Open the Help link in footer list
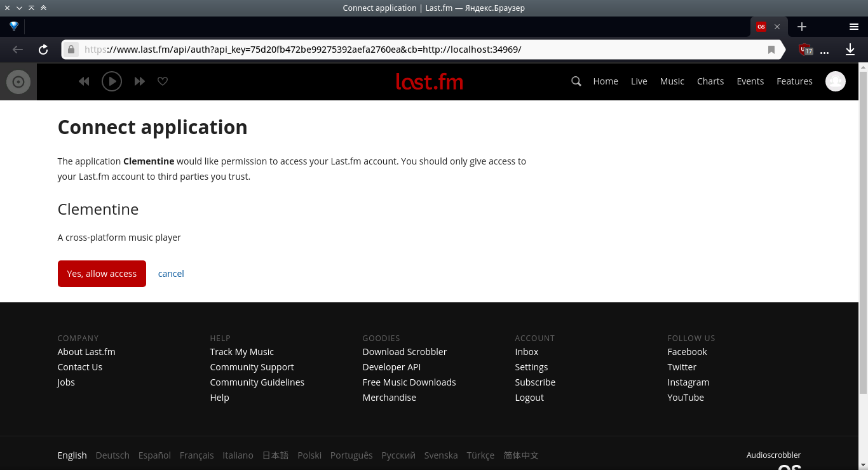The width and height of the screenshot is (868, 470). [220, 398]
